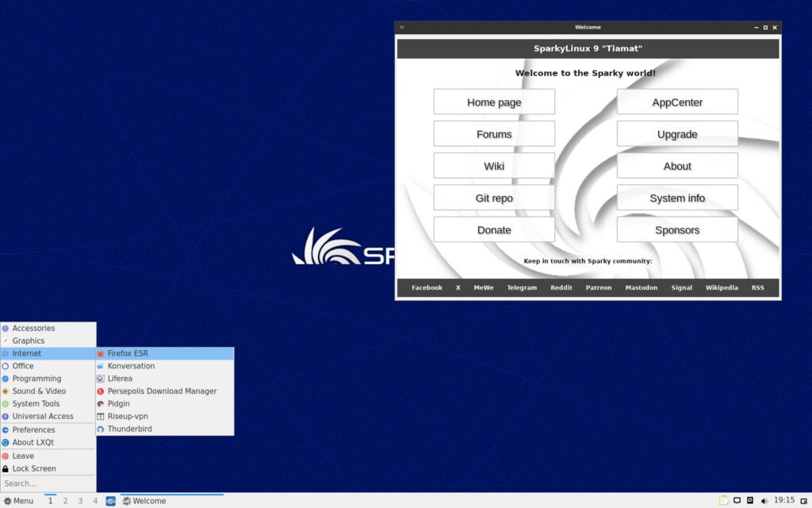
Task: Switch to desktop 1
Action: coord(50,501)
